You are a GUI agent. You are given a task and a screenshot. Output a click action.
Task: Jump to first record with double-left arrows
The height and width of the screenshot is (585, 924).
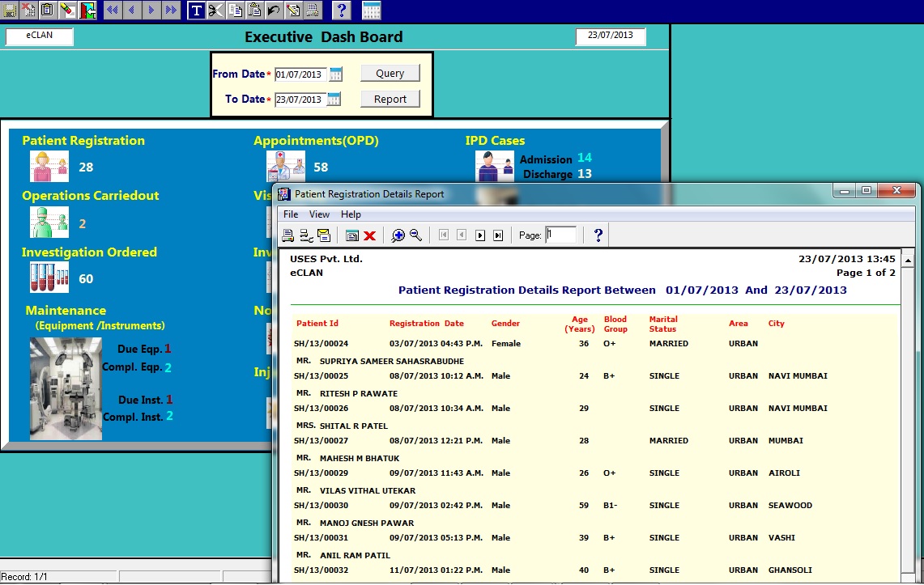112,10
